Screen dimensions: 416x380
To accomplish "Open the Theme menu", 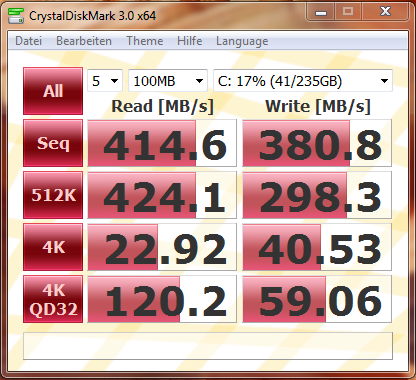I will tap(145, 41).
